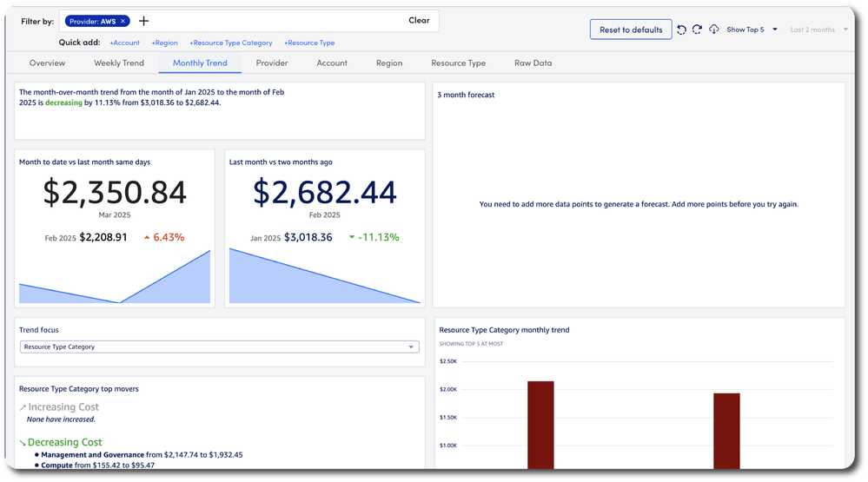The height and width of the screenshot is (482, 868).
Task: Click the 'None have increased.' note
Action: click(61, 419)
